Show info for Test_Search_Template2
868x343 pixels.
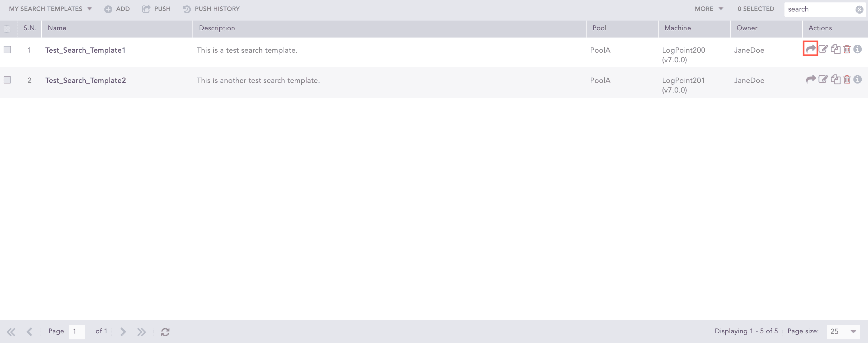point(857,80)
